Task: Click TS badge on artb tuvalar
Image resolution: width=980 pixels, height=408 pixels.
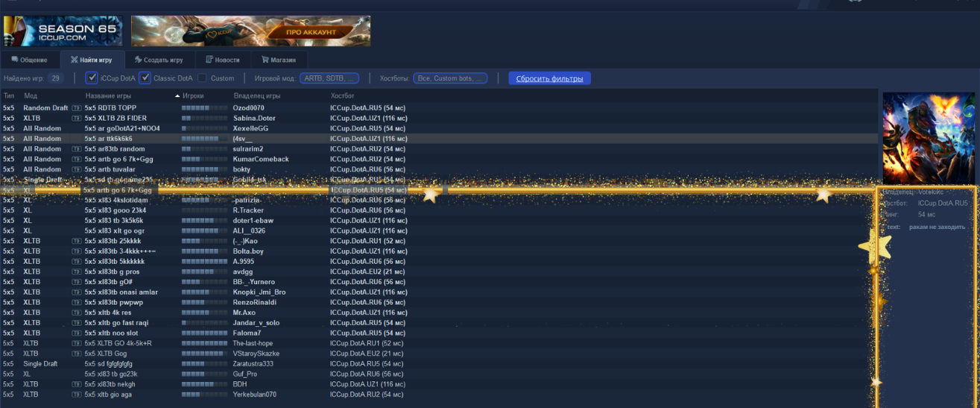Action: (x=77, y=169)
